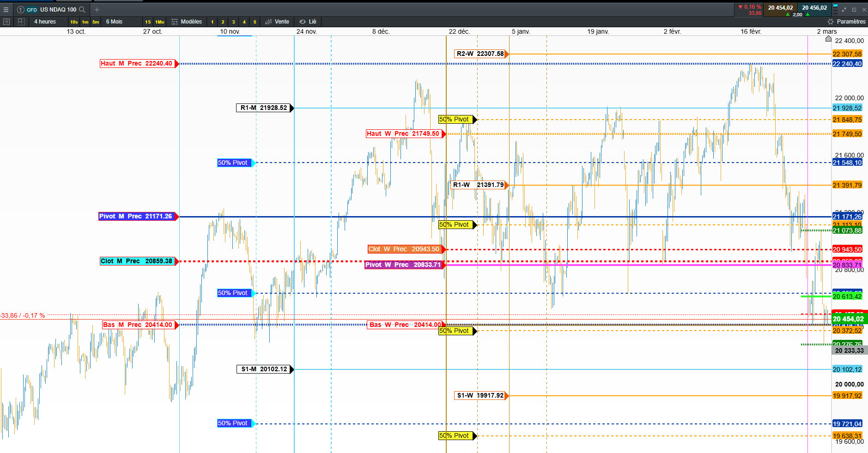Select the 1Mo history shortcut
This screenshot has height=453, width=868.
[160, 22]
